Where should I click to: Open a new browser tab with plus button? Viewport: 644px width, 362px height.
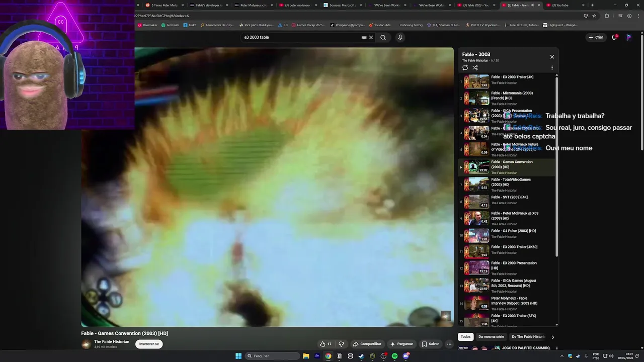(x=592, y=5)
